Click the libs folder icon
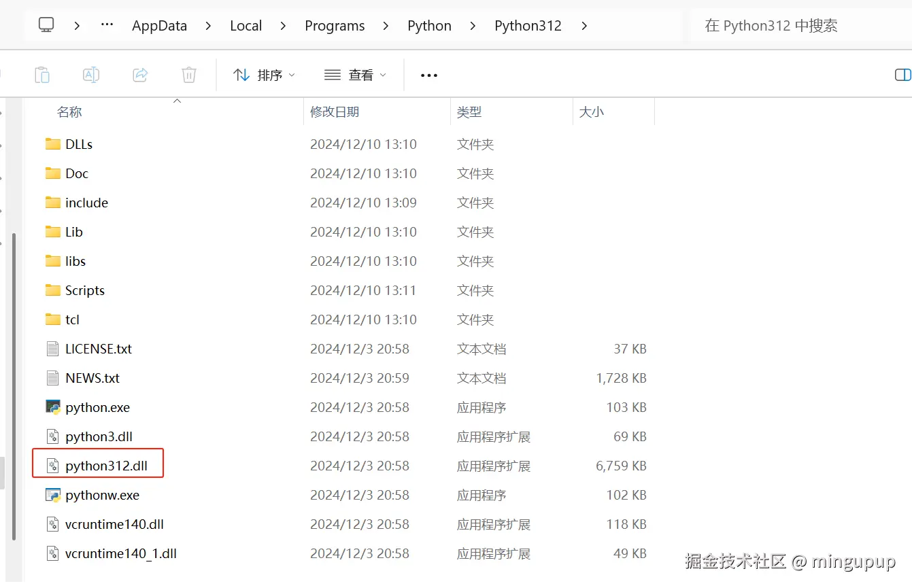The image size is (912, 588). (53, 261)
